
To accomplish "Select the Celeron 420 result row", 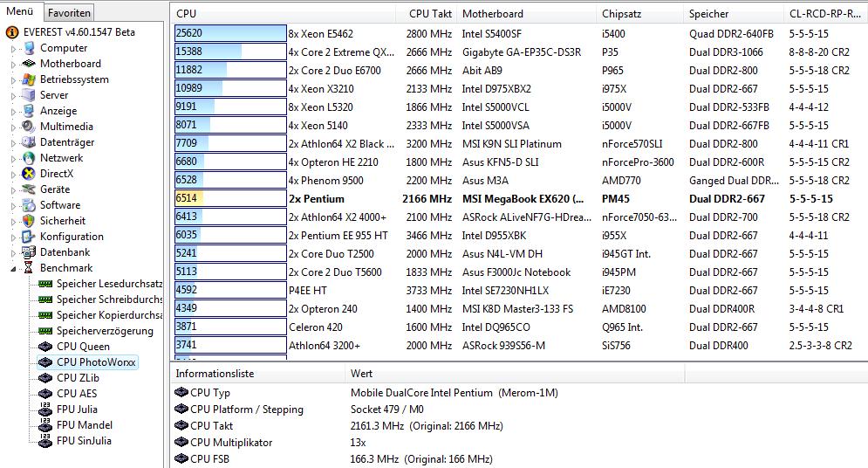I will point(519,327).
